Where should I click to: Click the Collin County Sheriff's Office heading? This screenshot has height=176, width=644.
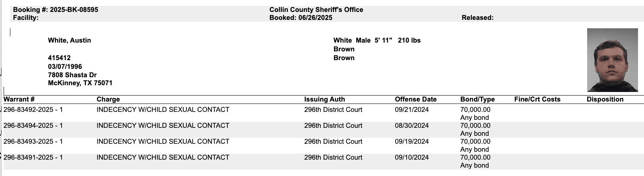pos(316,10)
